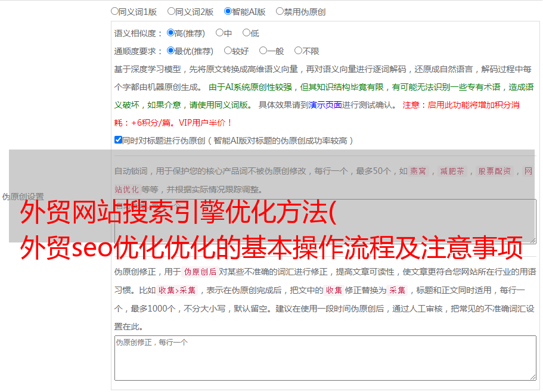Choose 通顺度要求 不限
543x392 pixels.
pyautogui.click(x=298, y=51)
